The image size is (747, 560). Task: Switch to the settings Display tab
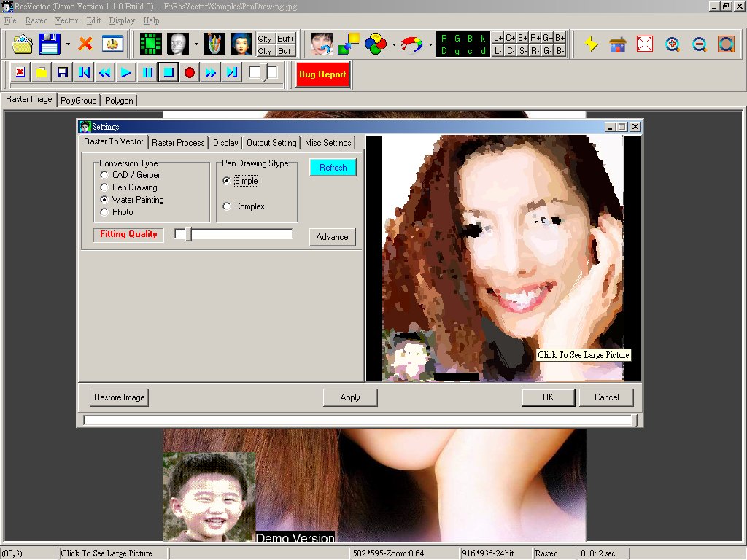tap(225, 143)
